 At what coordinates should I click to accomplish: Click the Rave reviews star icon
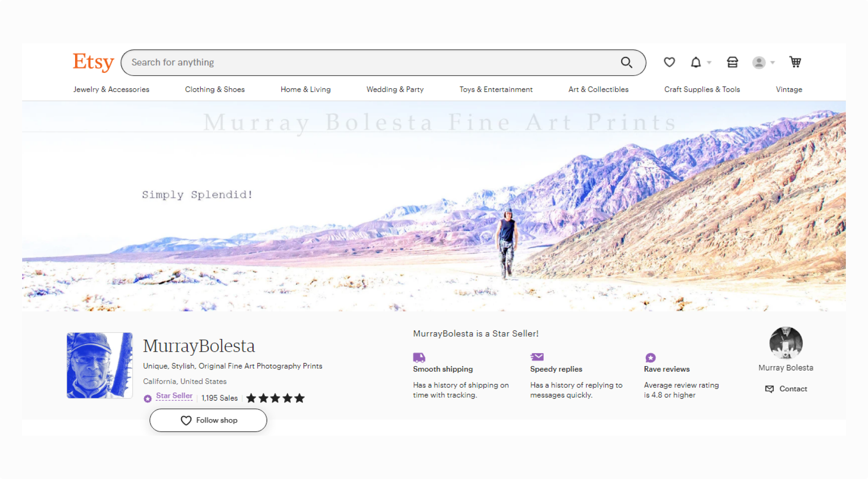(x=650, y=357)
